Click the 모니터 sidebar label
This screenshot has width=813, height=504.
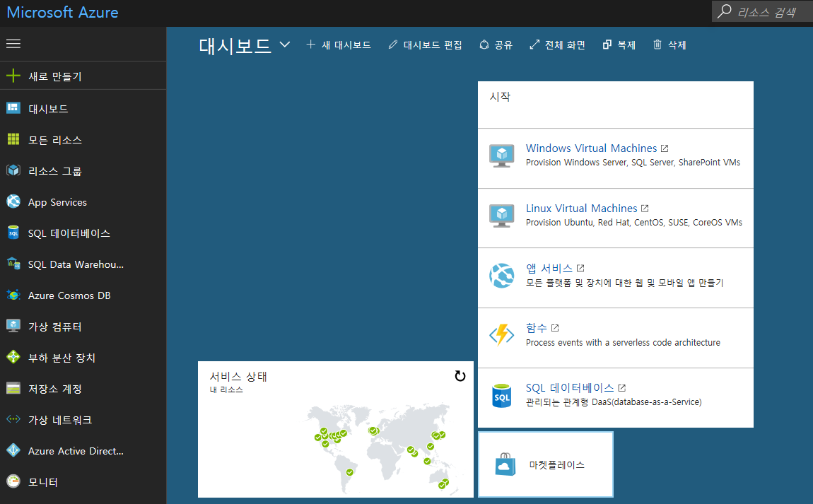coord(43,482)
